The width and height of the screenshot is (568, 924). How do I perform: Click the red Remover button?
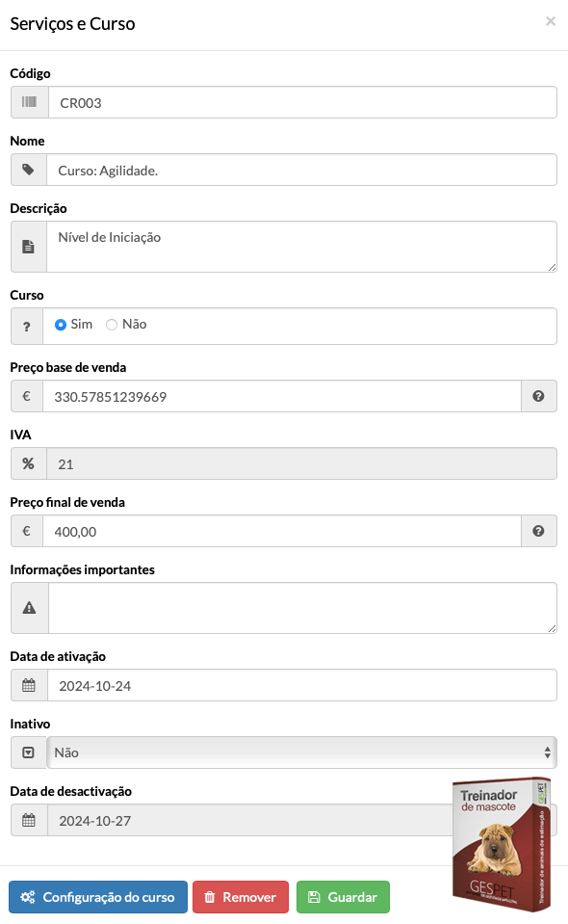click(241, 897)
